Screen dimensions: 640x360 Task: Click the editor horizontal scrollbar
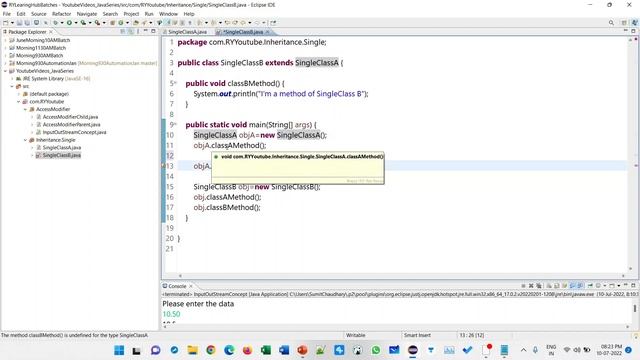[402, 276]
